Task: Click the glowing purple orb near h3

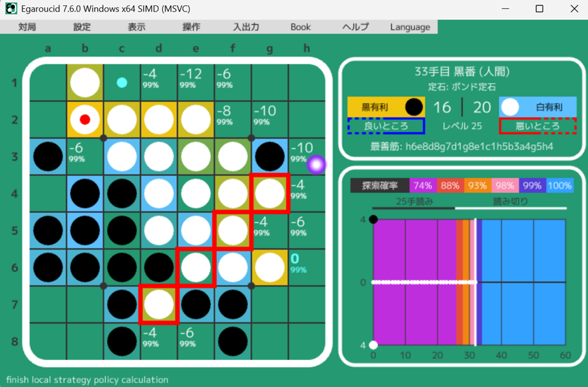Action: point(316,164)
